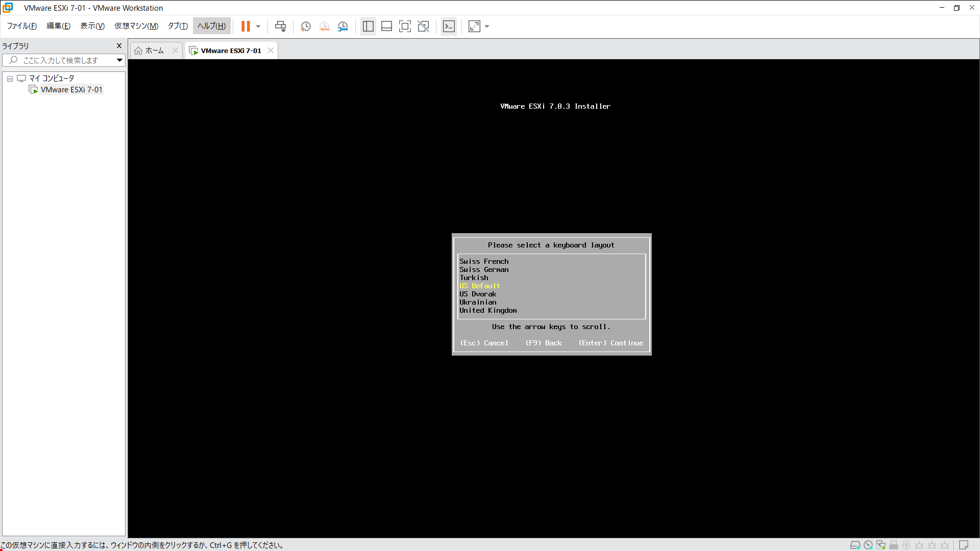Click the orange Suspend virtual machine icon

click(246, 26)
